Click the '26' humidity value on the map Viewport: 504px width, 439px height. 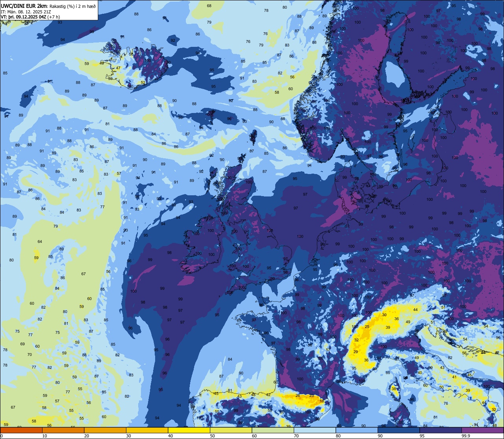298,396
